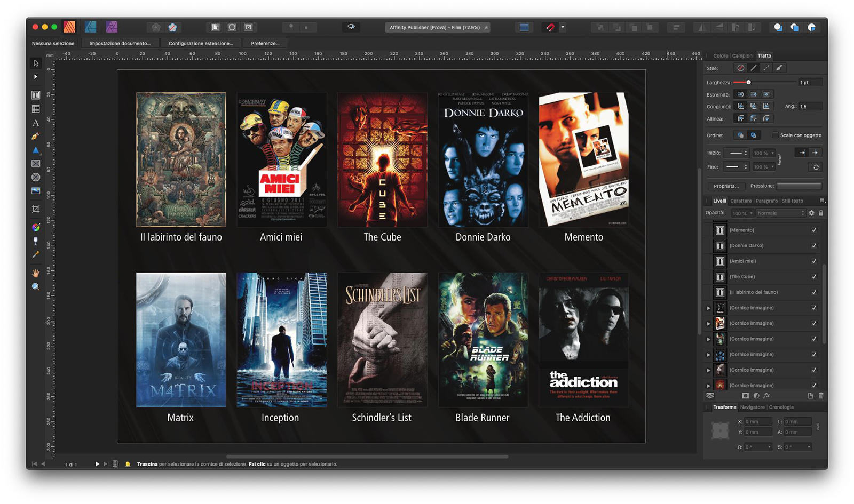The width and height of the screenshot is (854, 504).
Task: Toggle visibility of the Donnie Darko layer
Action: pos(814,246)
